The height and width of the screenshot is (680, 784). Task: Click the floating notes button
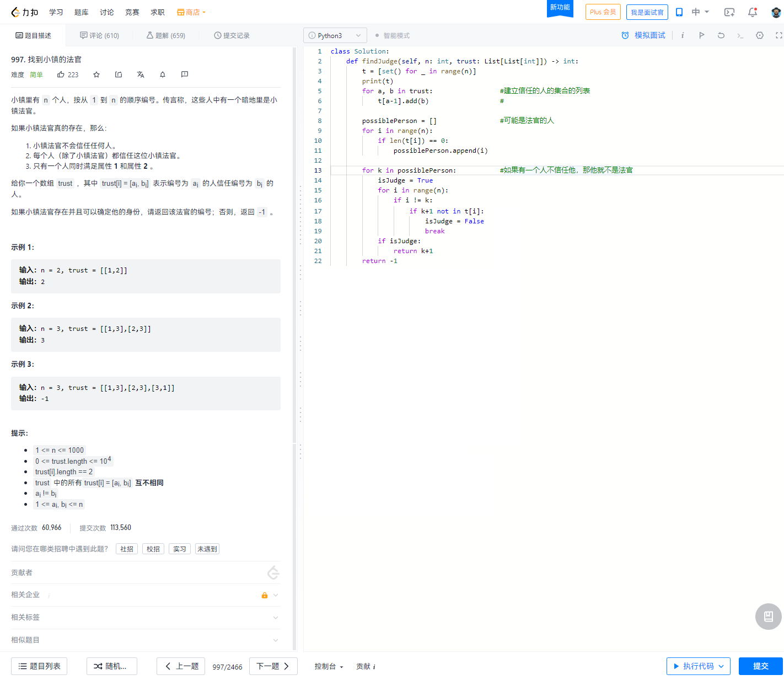769,617
